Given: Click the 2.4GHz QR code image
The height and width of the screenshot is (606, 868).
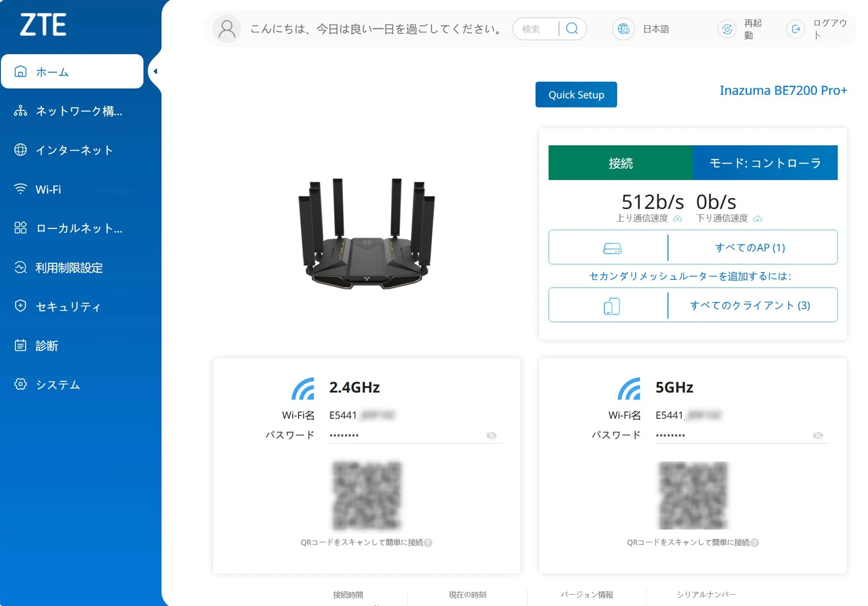Looking at the screenshot, I should (367, 495).
